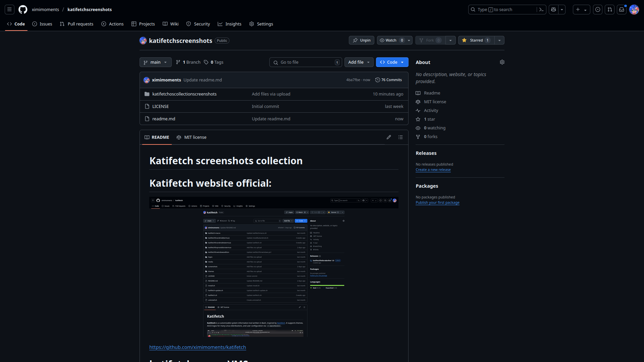The height and width of the screenshot is (362, 644).
Task: Open the create new (+) menu icon
Action: tap(577, 9)
